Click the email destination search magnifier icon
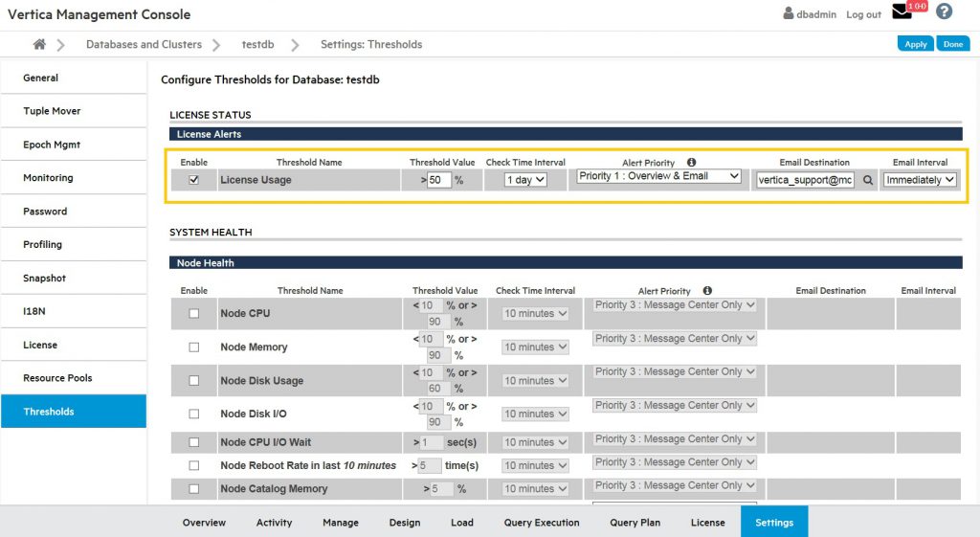Image resolution: width=980 pixels, height=537 pixels. click(x=868, y=180)
